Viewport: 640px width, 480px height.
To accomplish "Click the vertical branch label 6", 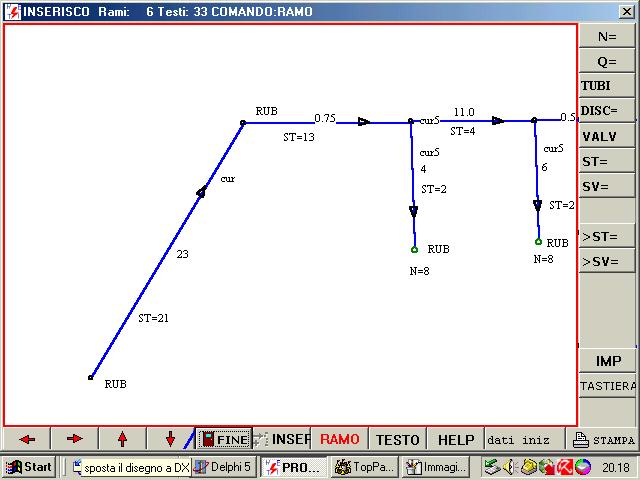I will coord(544,167).
